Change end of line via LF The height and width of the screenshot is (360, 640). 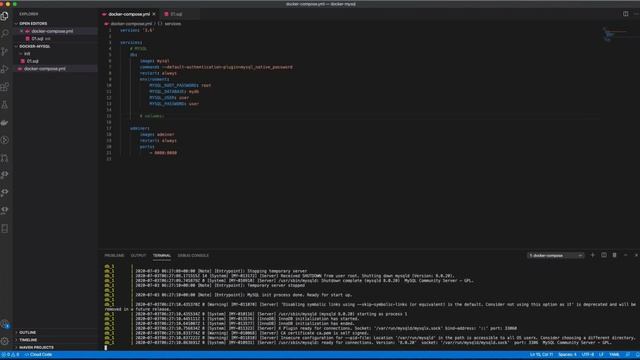[601, 355]
